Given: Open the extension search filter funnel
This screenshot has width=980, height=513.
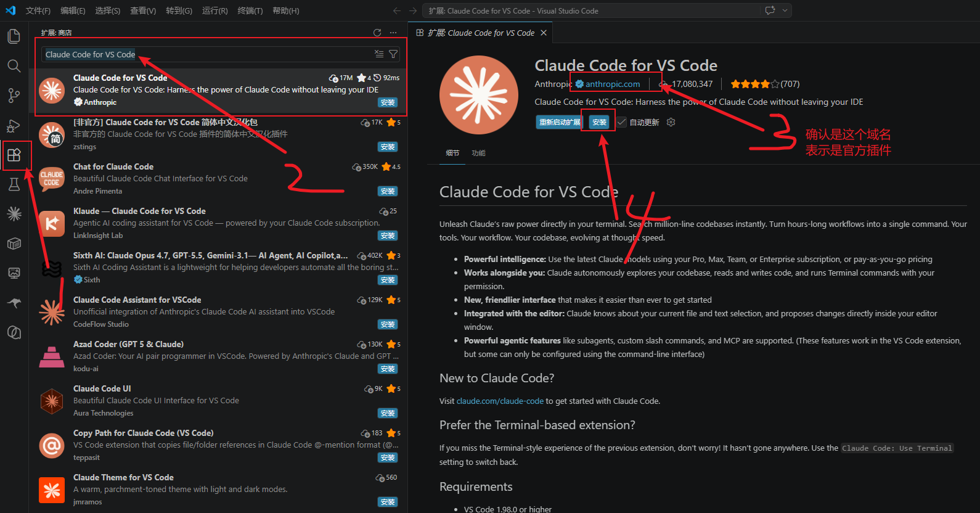Looking at the screenshot, I should pos(393,54).
